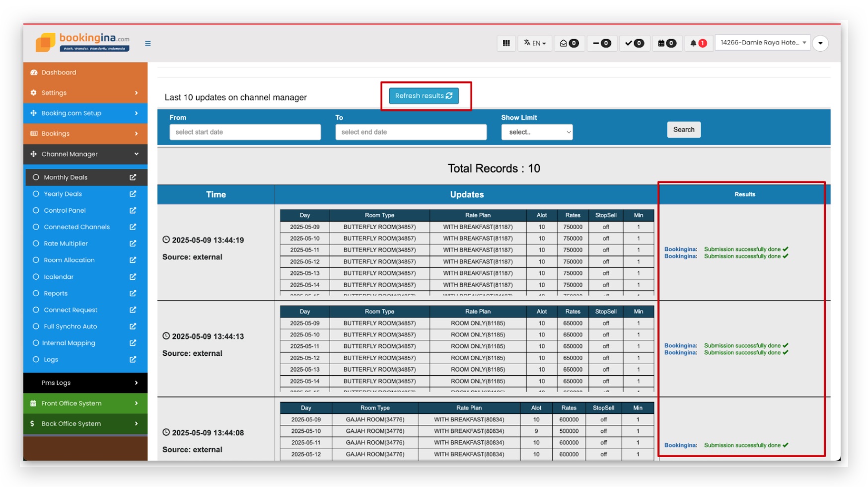868x487 pixels.
Task: Open Connect Request submenu item
Action: [71, 310]
